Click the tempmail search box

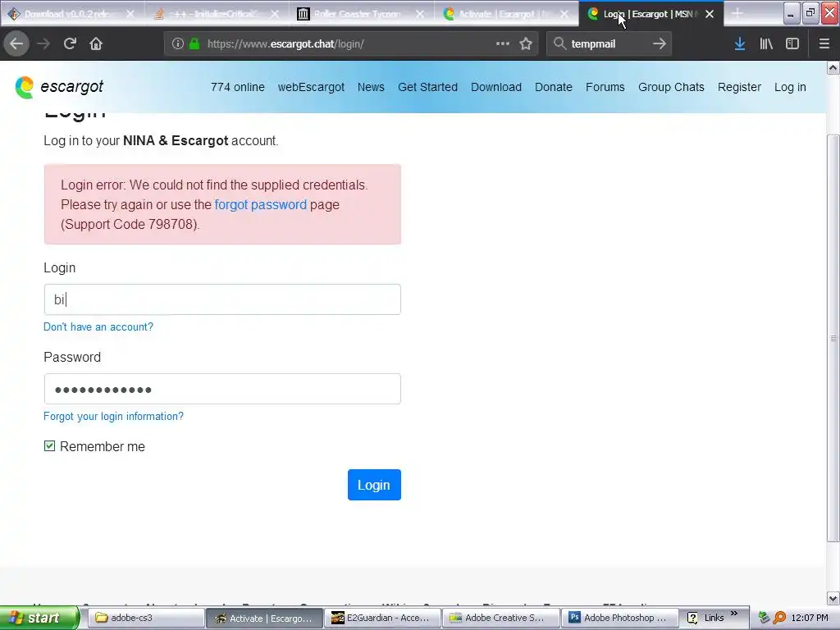coord(609,44)
